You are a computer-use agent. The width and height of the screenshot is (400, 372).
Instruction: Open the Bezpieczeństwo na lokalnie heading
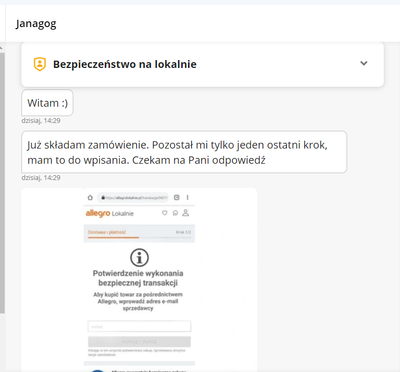pyautogui.click(x=125, y=64)
